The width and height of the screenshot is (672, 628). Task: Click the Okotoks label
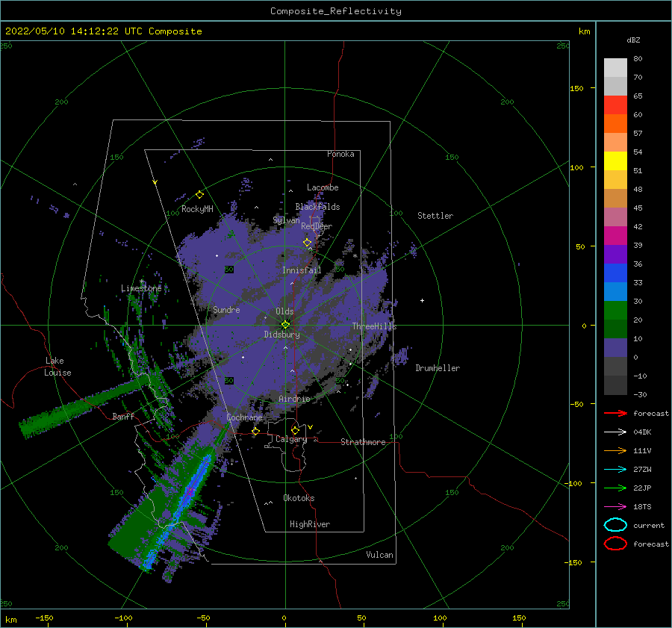pos(299,498)
